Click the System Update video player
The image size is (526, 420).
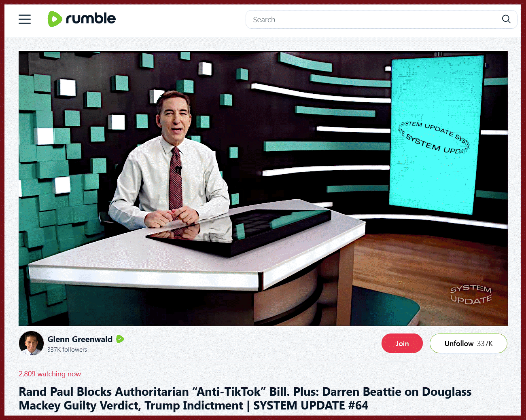tap(263, 188)
